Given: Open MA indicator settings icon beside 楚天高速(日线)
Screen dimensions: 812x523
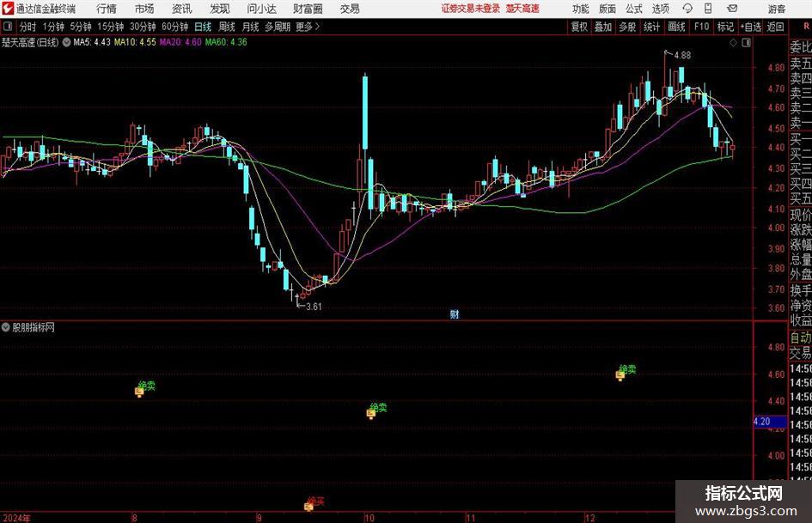Looking at the screenshot, I should 66,42.
